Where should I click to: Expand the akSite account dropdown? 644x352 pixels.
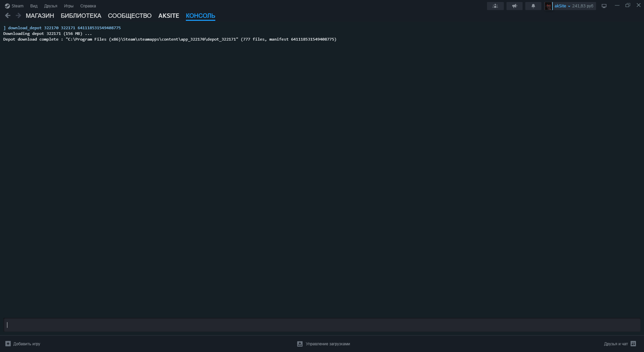562,6
